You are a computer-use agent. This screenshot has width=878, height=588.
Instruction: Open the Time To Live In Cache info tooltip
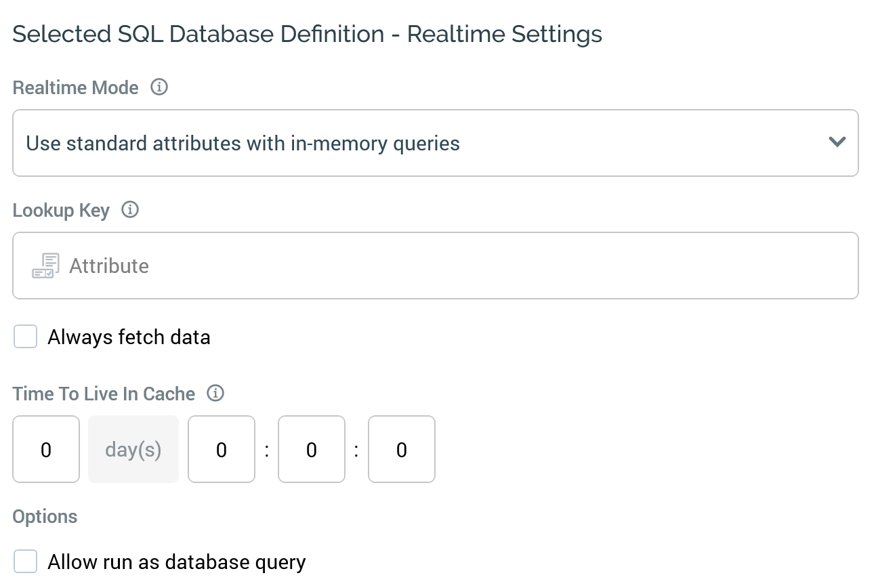(215, 394)
